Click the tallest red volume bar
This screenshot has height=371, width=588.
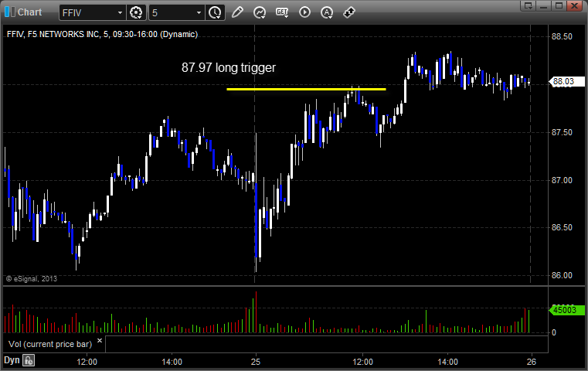pos(256,312)
